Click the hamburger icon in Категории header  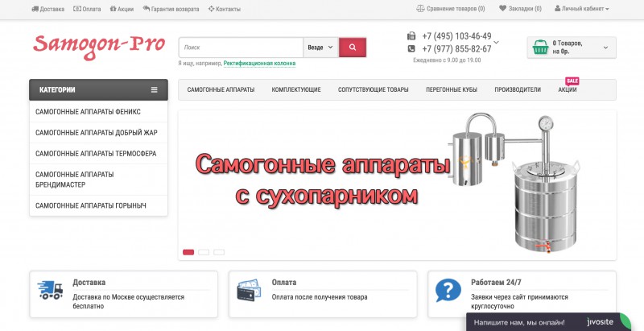tap(154, 89)
